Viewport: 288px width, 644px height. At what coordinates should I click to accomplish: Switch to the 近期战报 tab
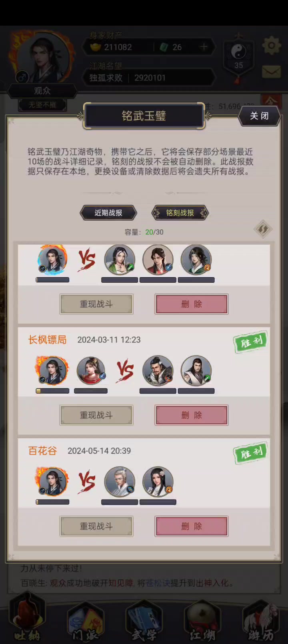[108, 213]
